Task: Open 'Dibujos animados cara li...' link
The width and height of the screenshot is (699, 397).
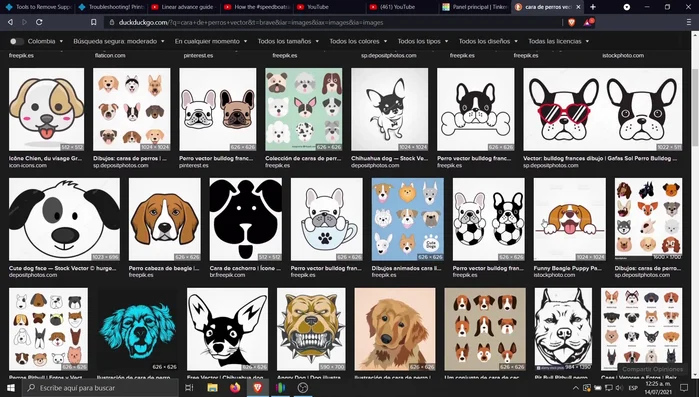Action: coord(406,268)
